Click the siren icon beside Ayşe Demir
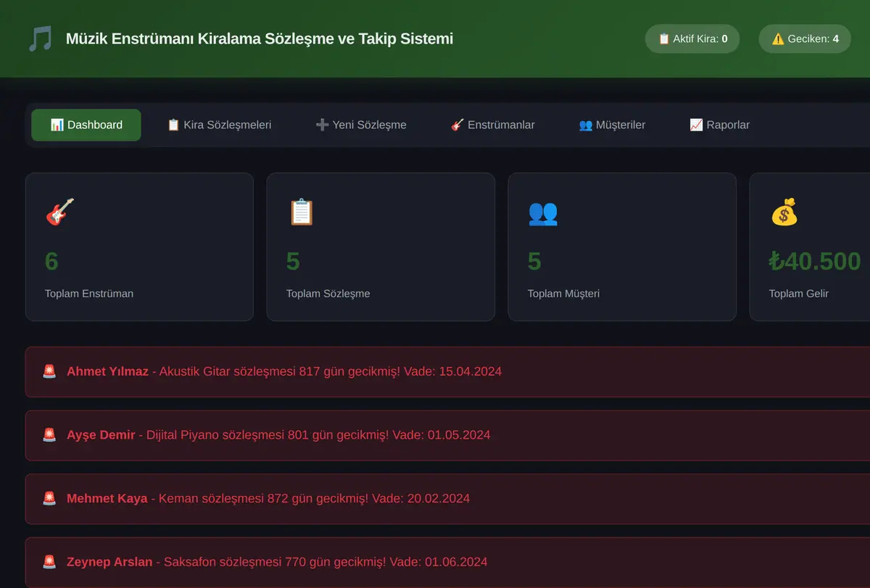 point(49,435)
